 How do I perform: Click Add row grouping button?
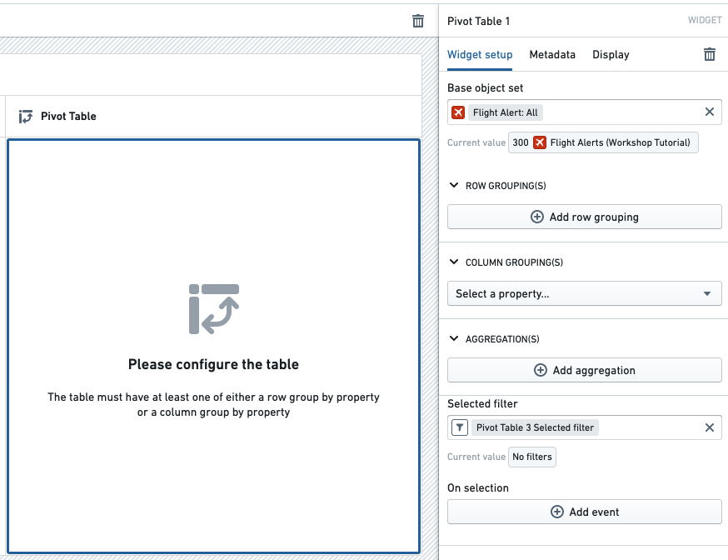click(585, 217)
